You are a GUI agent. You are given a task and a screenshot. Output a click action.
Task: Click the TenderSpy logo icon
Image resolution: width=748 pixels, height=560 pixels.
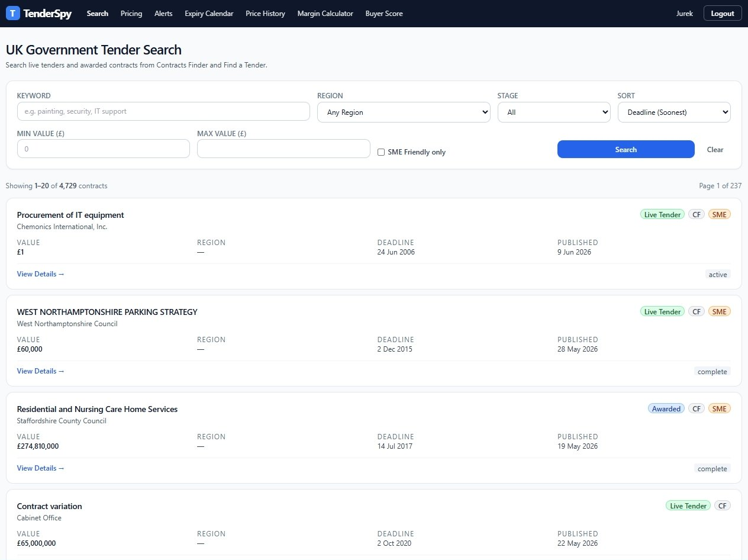[12, 13]
